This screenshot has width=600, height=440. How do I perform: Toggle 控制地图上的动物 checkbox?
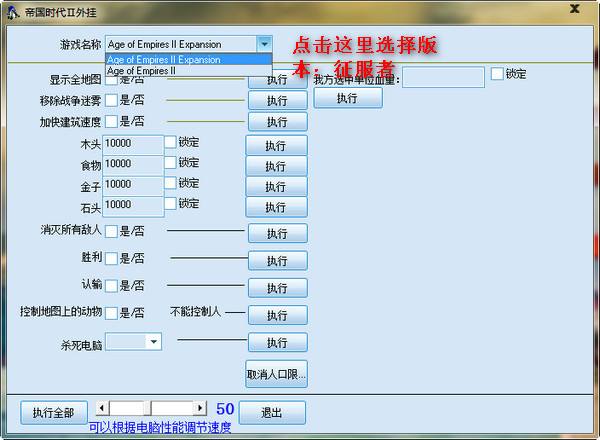tap(111, 313)
